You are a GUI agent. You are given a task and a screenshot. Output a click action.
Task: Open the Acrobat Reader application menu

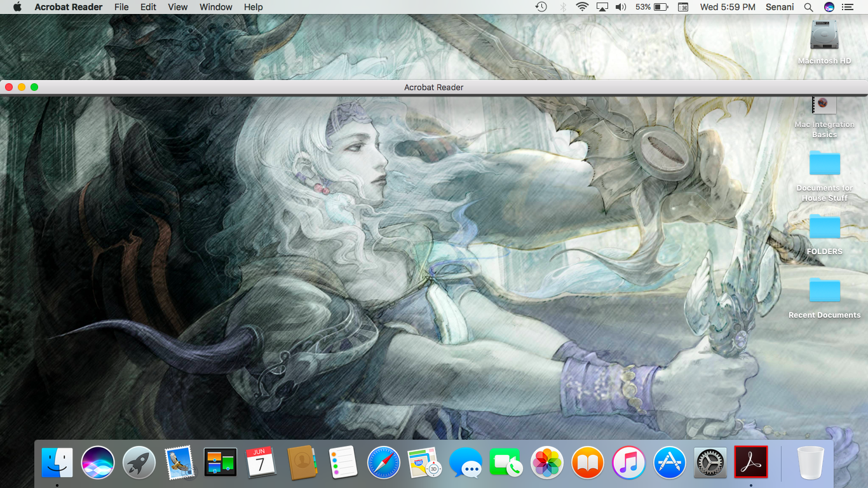click(69, 7)
